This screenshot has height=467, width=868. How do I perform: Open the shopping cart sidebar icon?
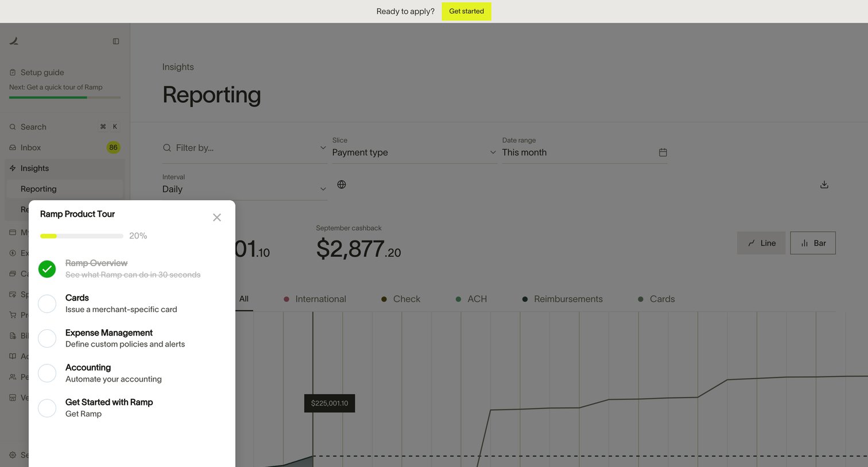tap(13, 315)
